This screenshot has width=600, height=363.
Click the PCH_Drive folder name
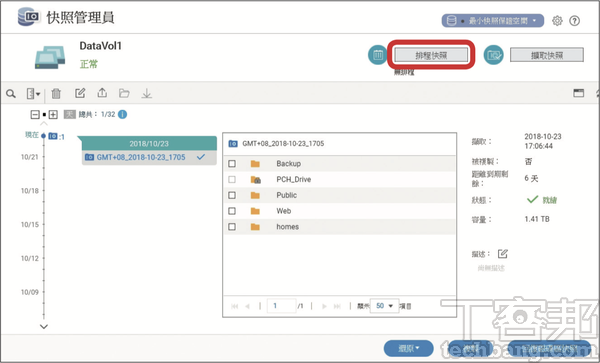click(x=293, y=179)
